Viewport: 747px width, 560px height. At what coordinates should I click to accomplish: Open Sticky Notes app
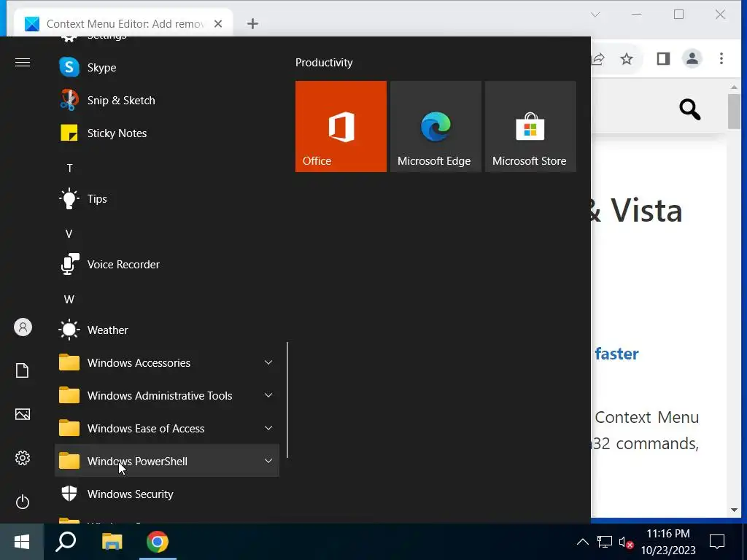click(167, 133)
